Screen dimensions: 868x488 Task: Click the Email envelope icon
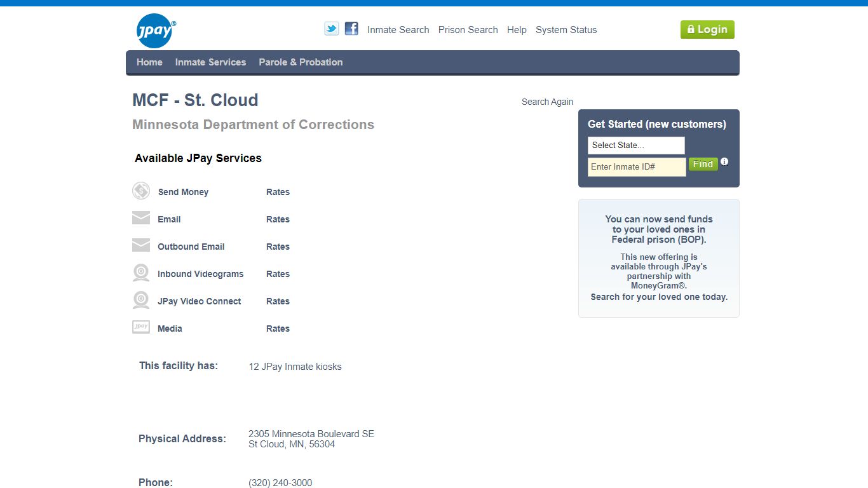[x=141, y=218]
